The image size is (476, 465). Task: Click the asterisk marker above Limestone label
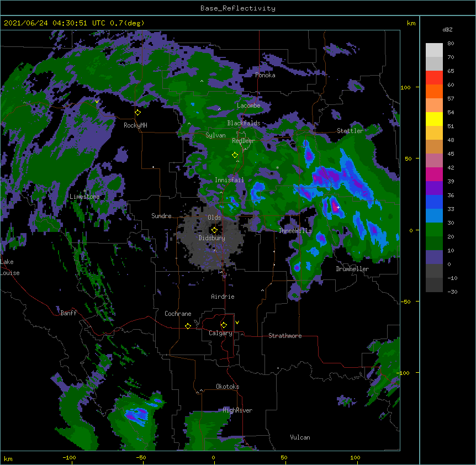pyautogui.click(x=85, y=191)
